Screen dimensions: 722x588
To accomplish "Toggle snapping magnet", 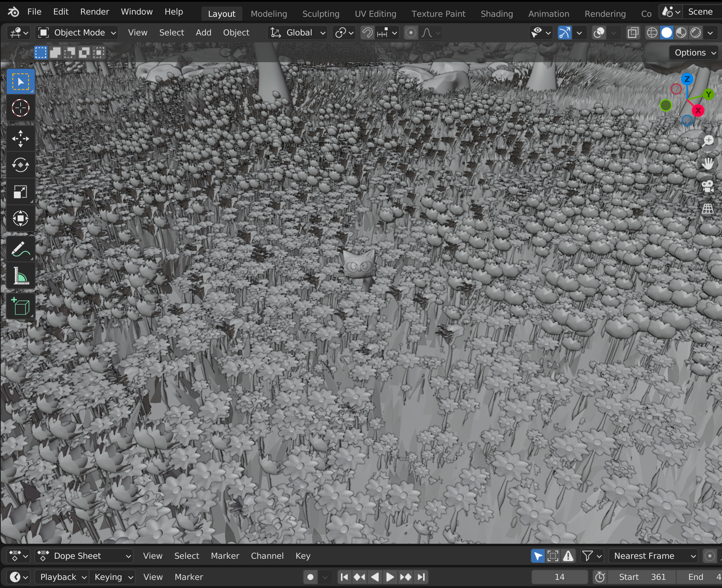I will (x=367, y=33).
